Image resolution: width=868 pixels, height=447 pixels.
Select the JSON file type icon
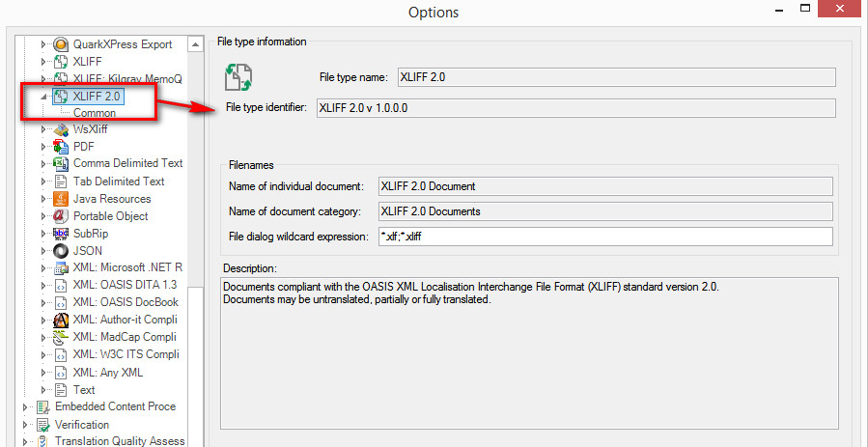pyautogui.click(x=60, y=251)
